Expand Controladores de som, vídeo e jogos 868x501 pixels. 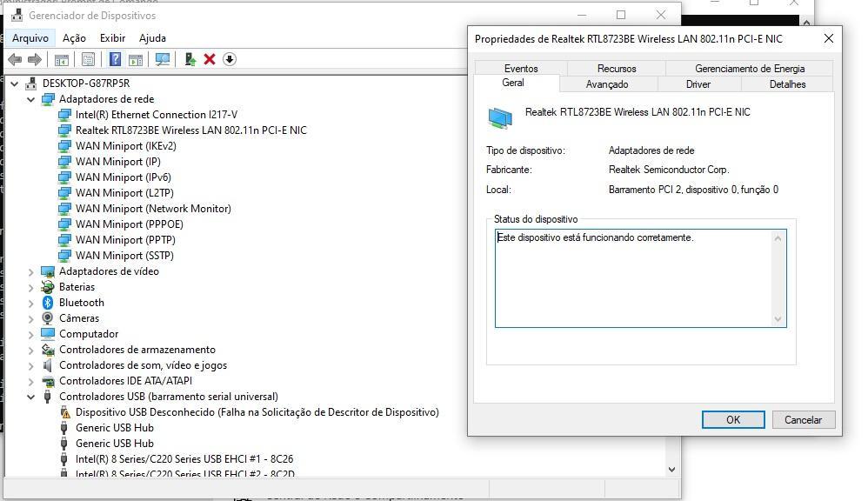pos(31,365)
